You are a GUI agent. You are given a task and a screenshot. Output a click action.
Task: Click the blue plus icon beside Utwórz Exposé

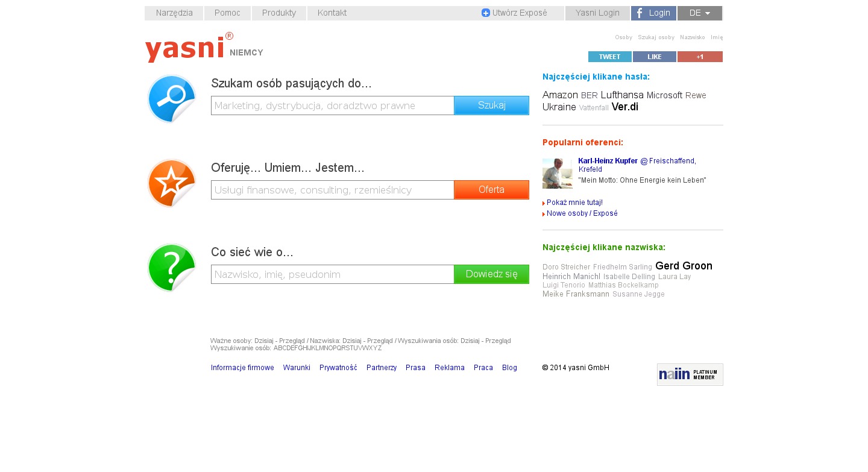click(x=486, y=13)
